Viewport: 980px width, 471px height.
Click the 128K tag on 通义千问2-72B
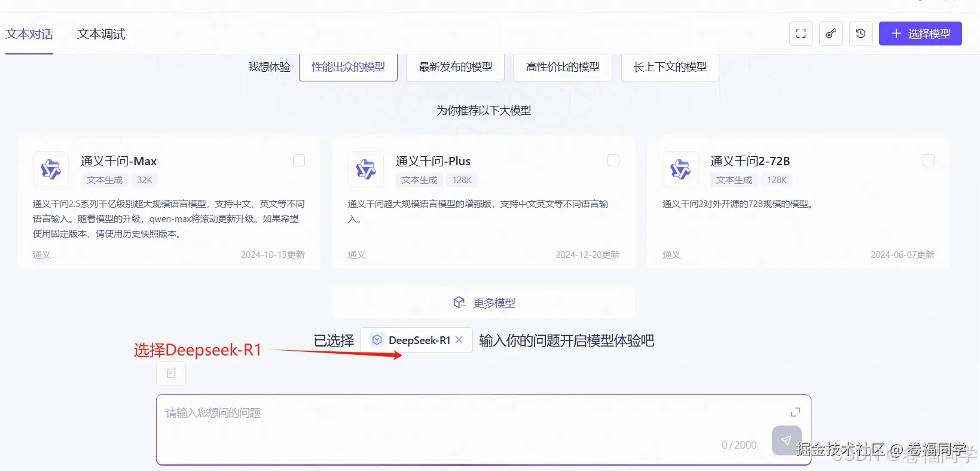pyautogui.click(x=777, y=180)
